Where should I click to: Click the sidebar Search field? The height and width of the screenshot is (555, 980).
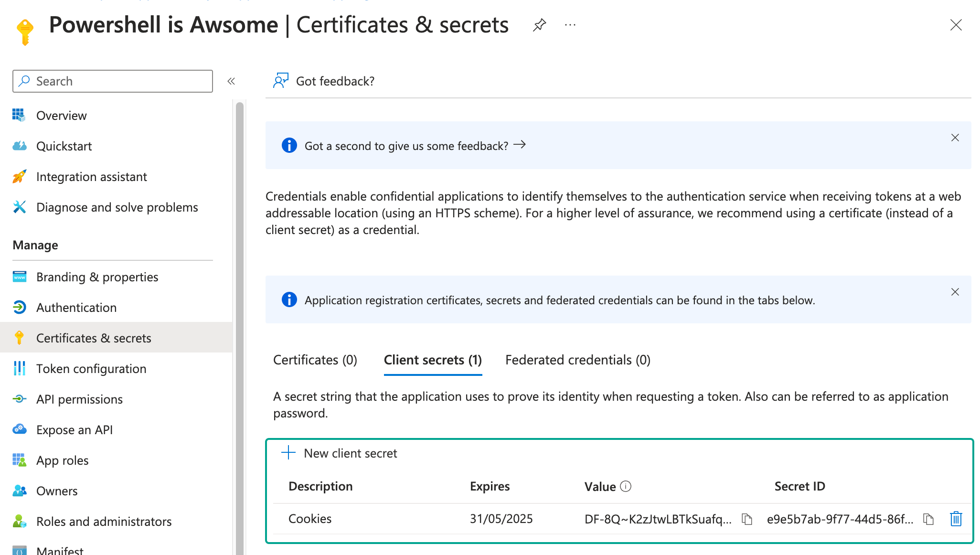[x=113, y=81]
